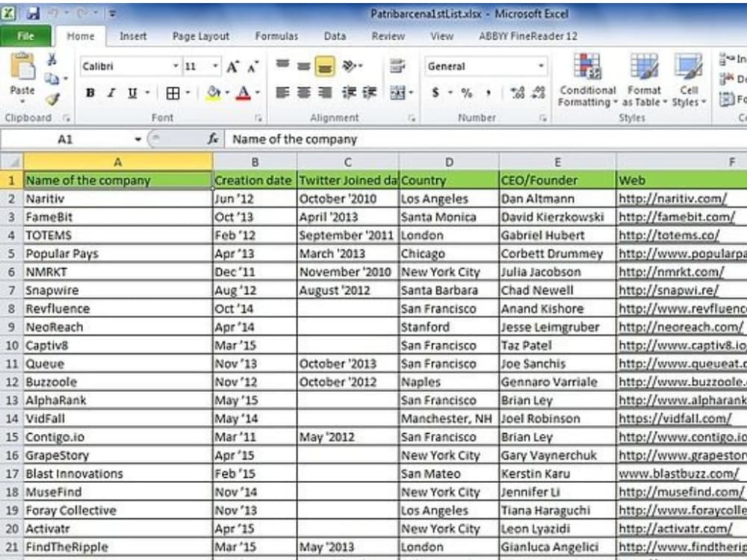
Task: Click the Insert Function fx icon
Action: click(212, 139)
